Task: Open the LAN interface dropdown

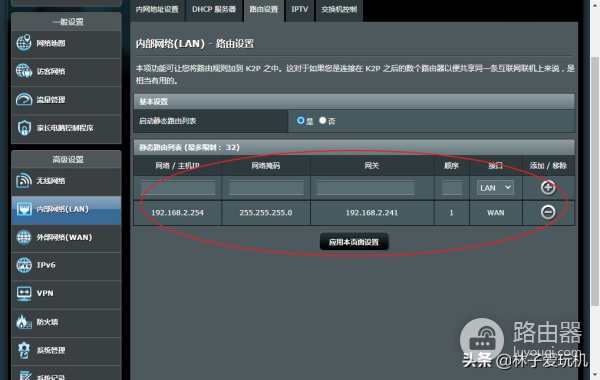Action: pyautogui.click(x=495, y=188)
